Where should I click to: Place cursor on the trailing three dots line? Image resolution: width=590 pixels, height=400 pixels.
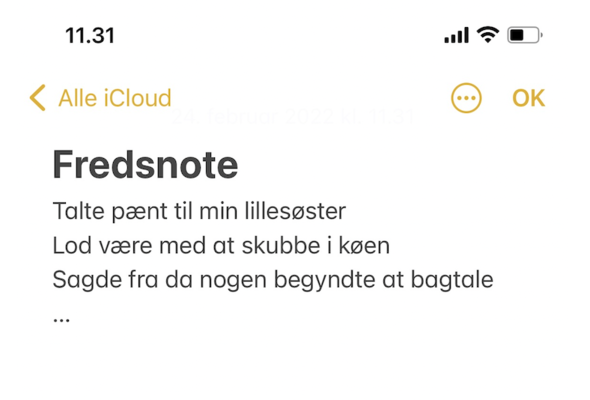click(x=61, y=320)
